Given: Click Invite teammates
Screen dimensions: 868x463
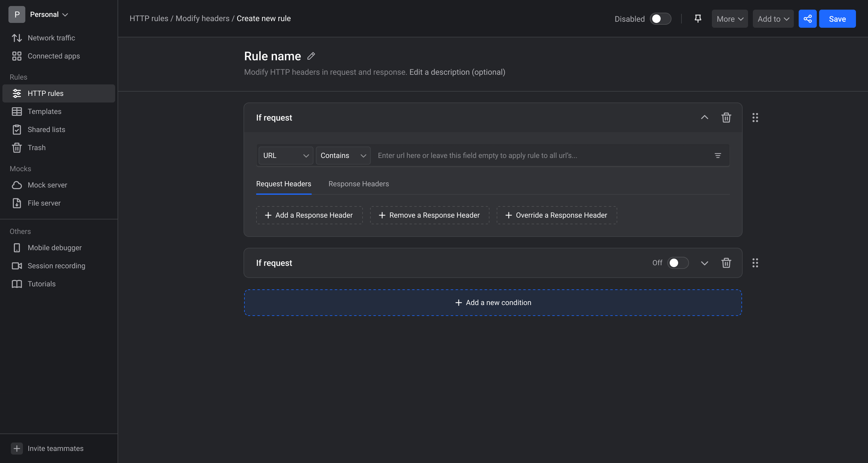Looking at the screenshot, I should pyautogui.click(x=55, y=449).
